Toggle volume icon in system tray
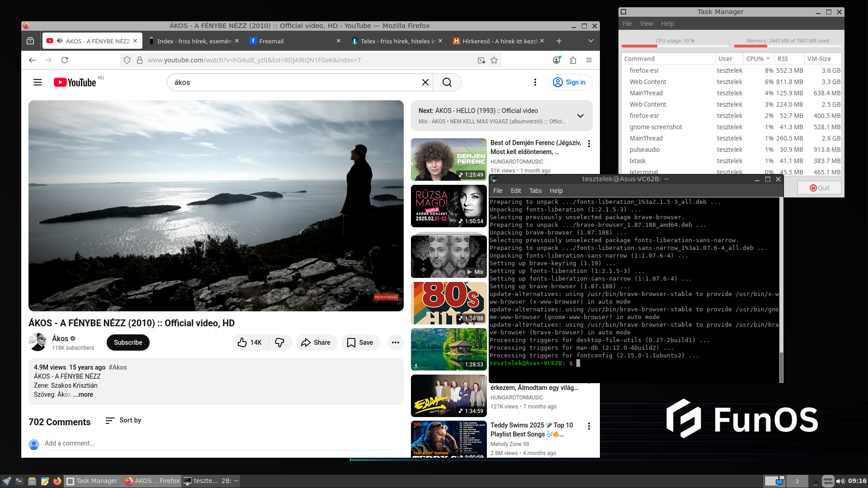This screenshot has width=868, height=488. [x=840, y=481]
